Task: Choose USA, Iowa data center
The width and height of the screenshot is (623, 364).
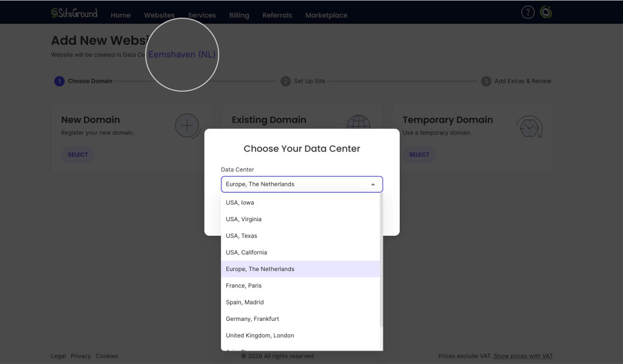Action: coord(301,202)
